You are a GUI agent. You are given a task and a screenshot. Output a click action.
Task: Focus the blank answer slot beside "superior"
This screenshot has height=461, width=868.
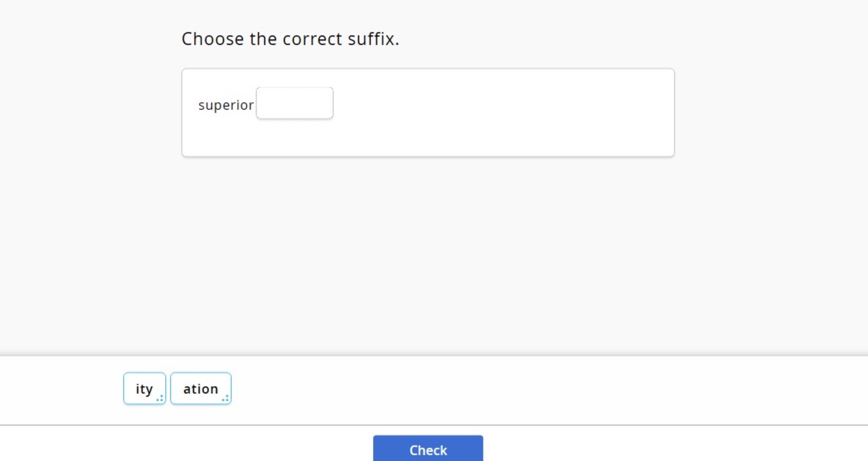coord(294,103)
